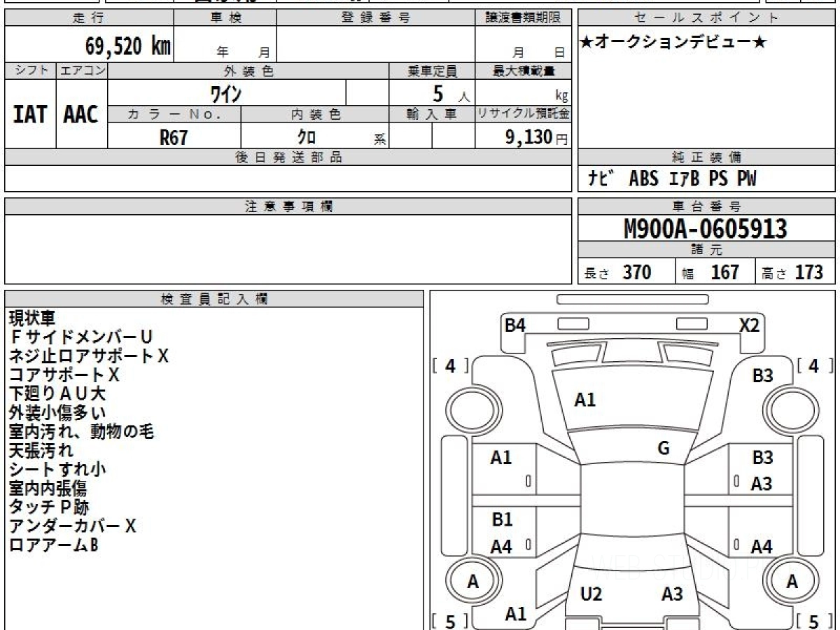Click the 譲渡書類期限 header
Screen dimensions: 840x630
click(523, 17)
